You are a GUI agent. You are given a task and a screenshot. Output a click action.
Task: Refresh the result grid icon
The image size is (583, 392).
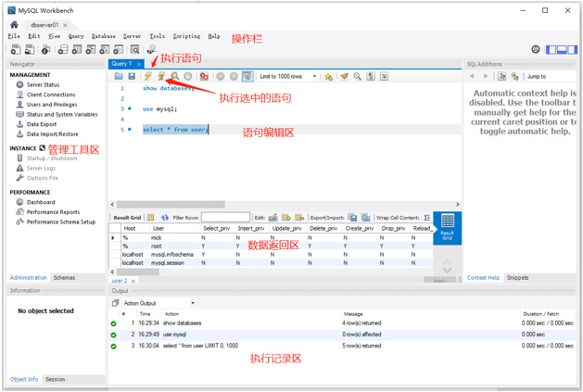pos(165,217)
